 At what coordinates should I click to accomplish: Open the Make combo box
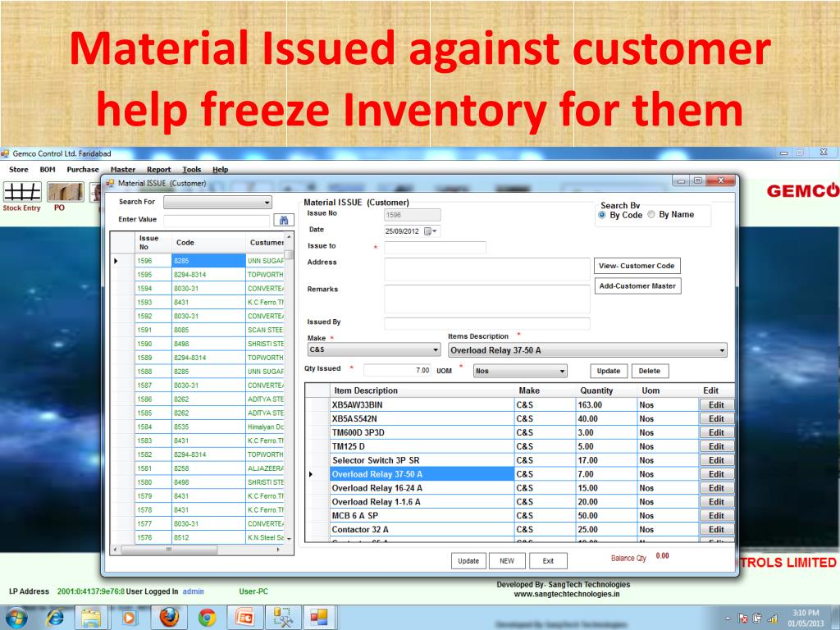point(374,349)
